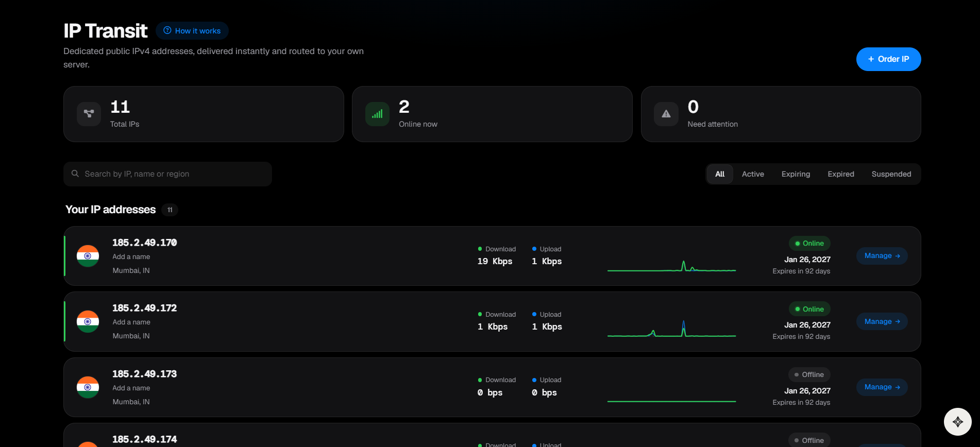Click the traffic graph for 185.2.49.172
980x447 pixels.
[671, 329]
